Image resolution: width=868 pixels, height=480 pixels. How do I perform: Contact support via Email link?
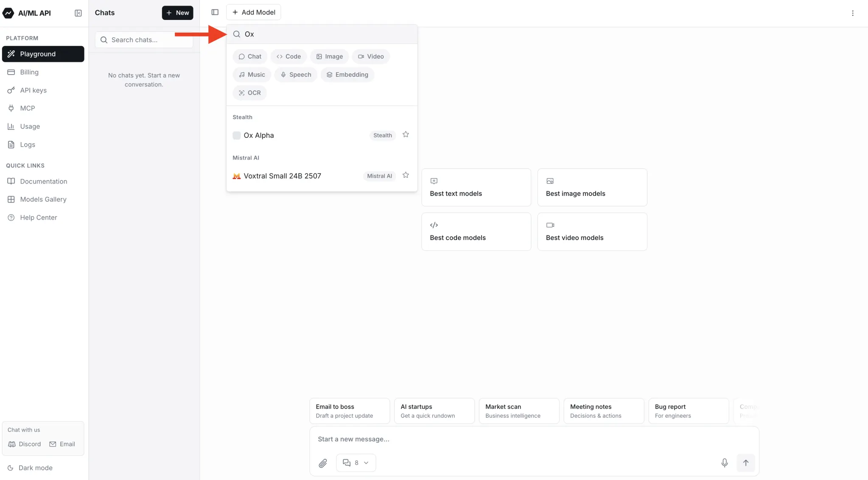tap(62, 444)
